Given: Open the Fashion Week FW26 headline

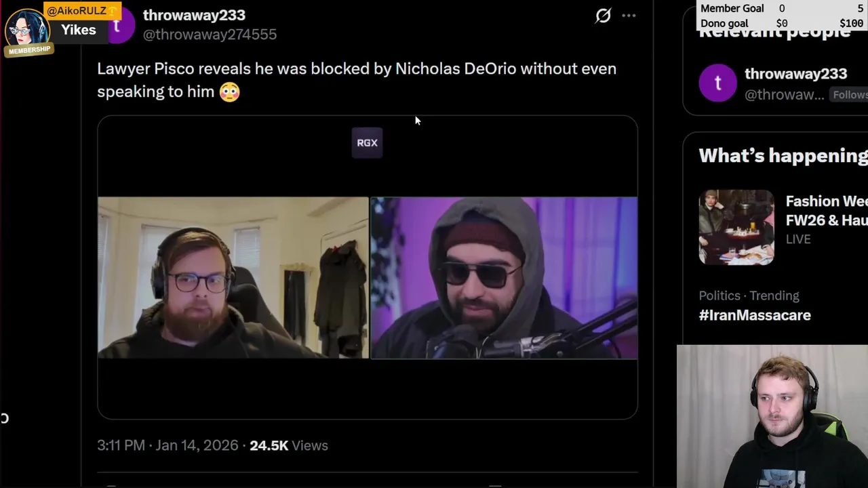Looking at the screenshot, I should (x=827, y=210).
